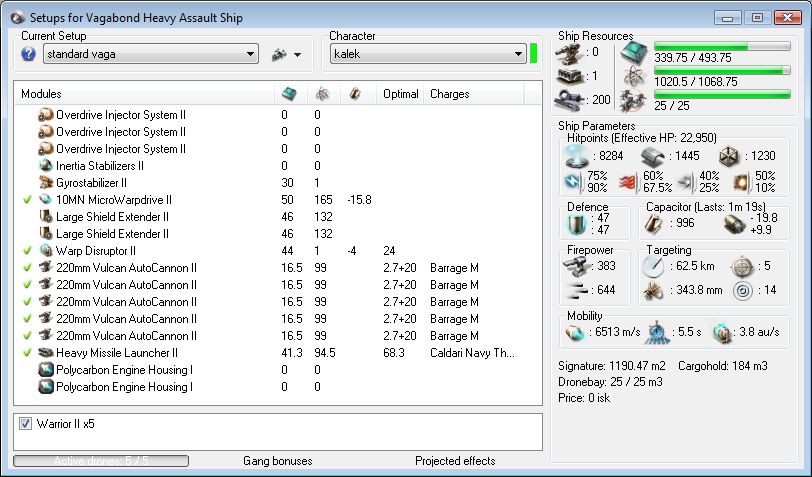
Task: Select the first Overdrive Injector System II row
Action: pos(278,114)
